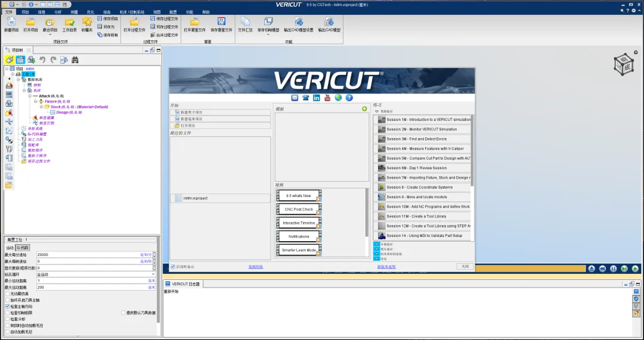Click the phone contact icon on welcome screen
Image resolution: width=644 pixels, height=340 pixels.
305,98
